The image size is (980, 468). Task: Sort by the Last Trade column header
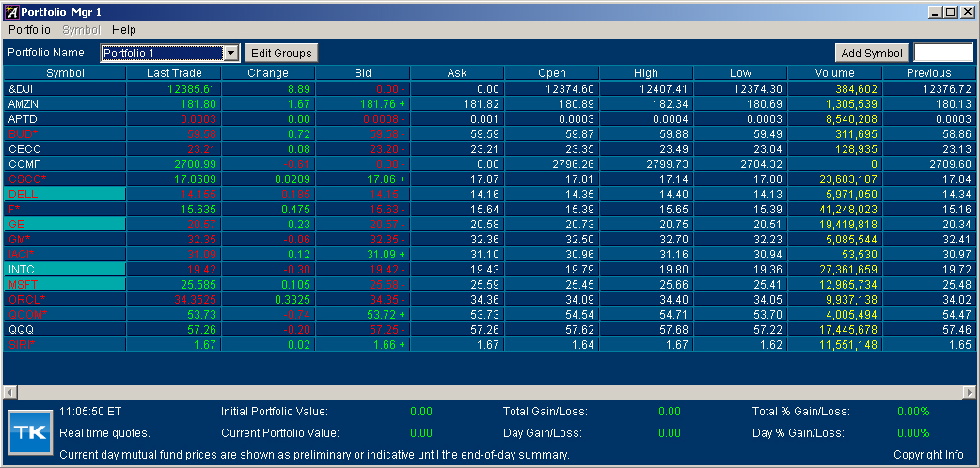point(174,73)
